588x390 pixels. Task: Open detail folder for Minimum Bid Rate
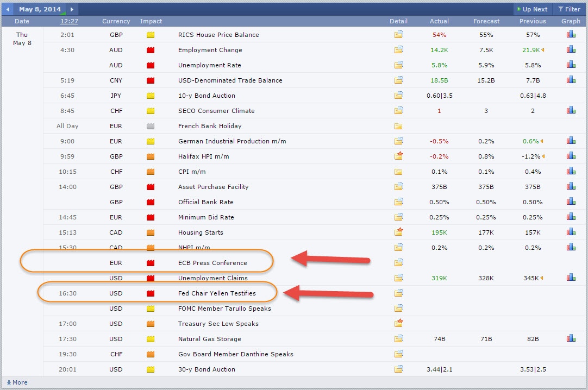(x=399, y=217)
